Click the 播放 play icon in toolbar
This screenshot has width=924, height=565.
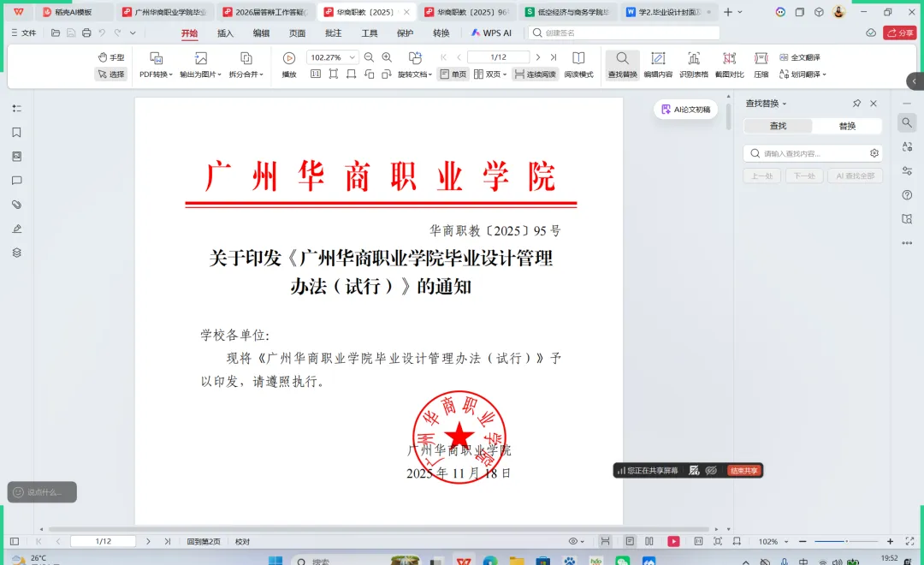coord(288,57)
